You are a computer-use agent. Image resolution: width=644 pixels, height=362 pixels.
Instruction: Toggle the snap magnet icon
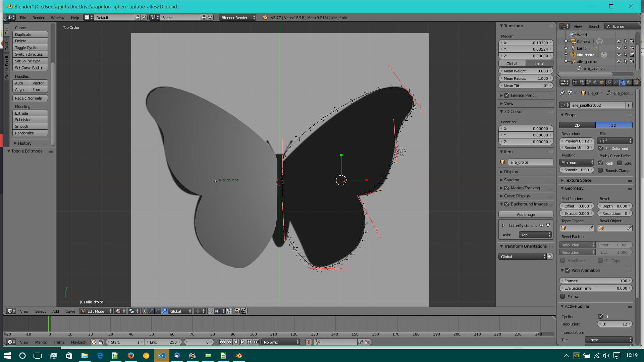(210, 311)
